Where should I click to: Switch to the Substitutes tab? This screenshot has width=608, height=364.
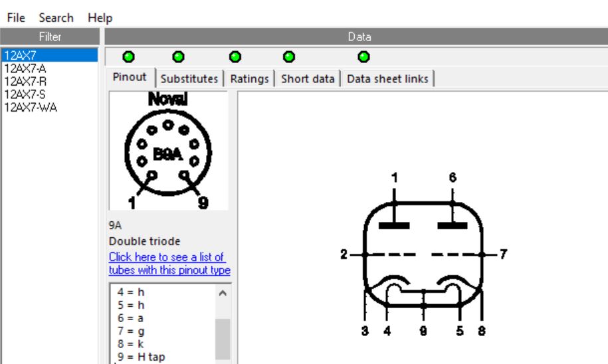189,78
